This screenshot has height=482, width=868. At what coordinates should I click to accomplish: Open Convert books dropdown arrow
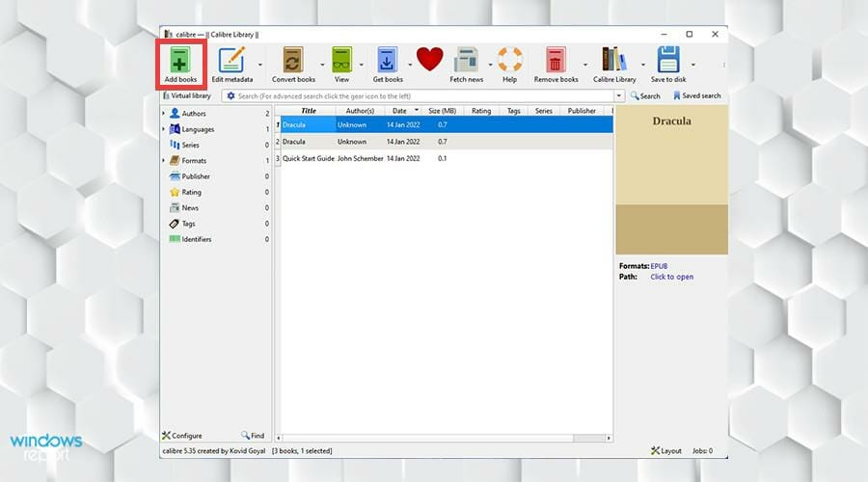point(322,65)
